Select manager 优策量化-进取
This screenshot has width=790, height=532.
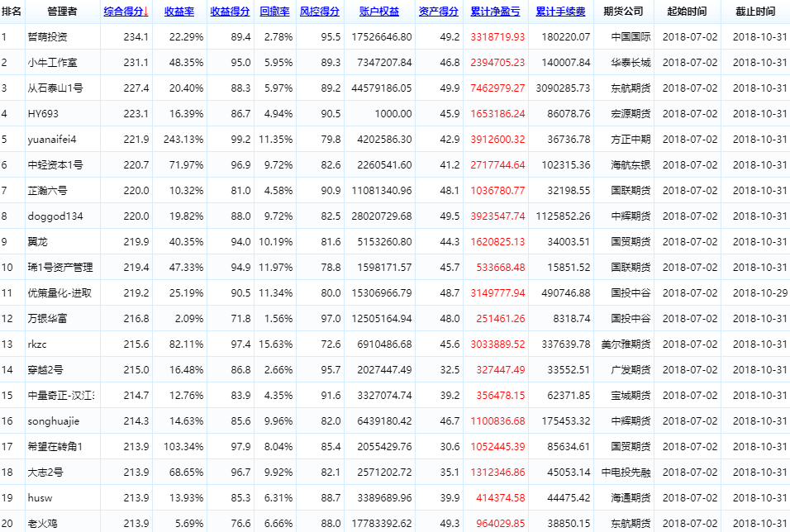(60, 293)
